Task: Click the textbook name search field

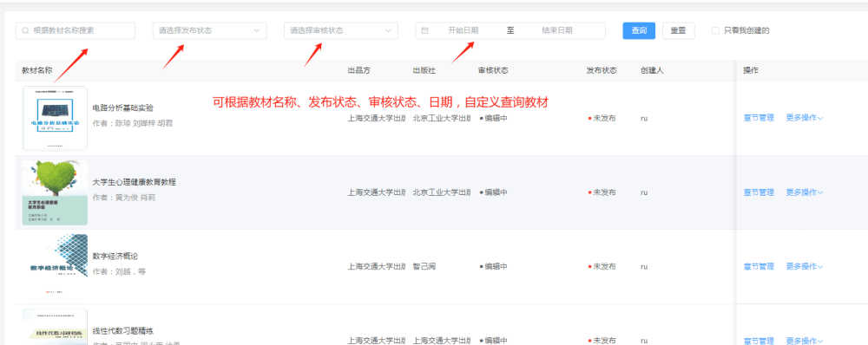Action: (x=76, y=31)
